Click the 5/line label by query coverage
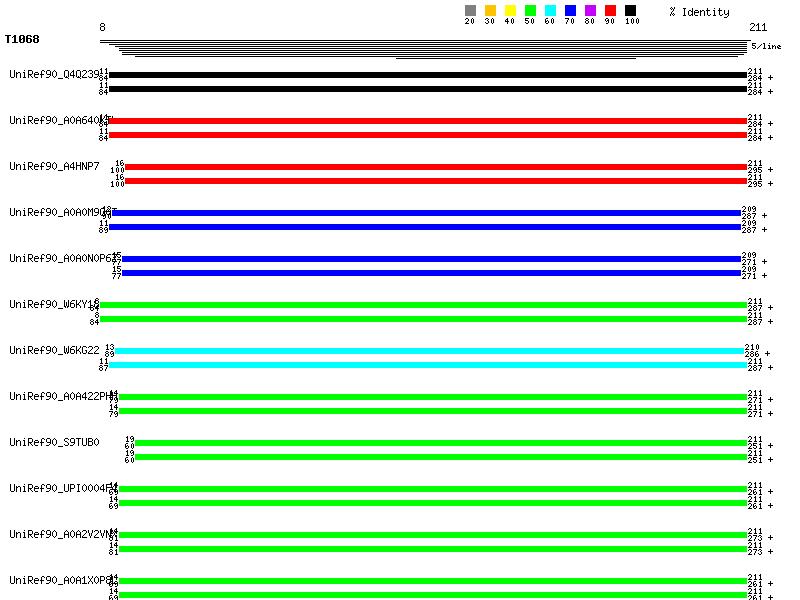 (x=767, y=46)
